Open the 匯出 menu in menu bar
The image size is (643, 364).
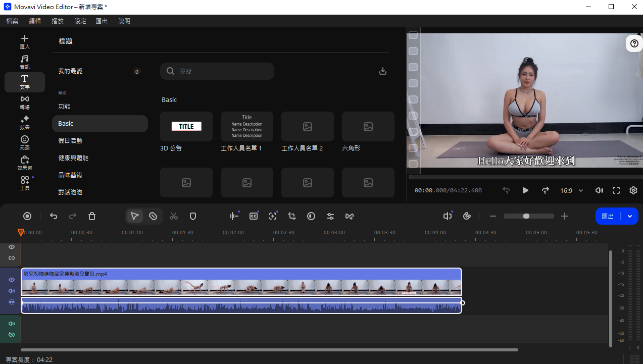[102, 21]
